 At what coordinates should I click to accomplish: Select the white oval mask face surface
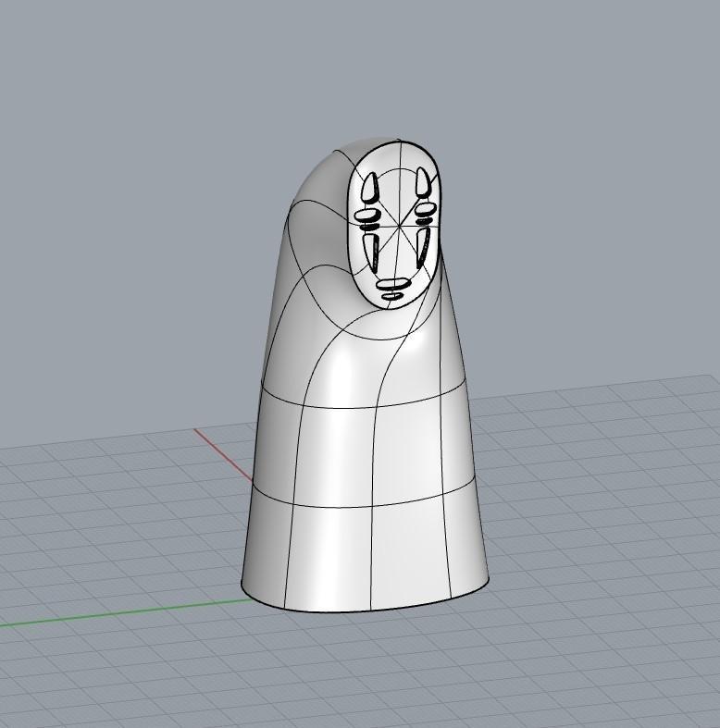395,224
